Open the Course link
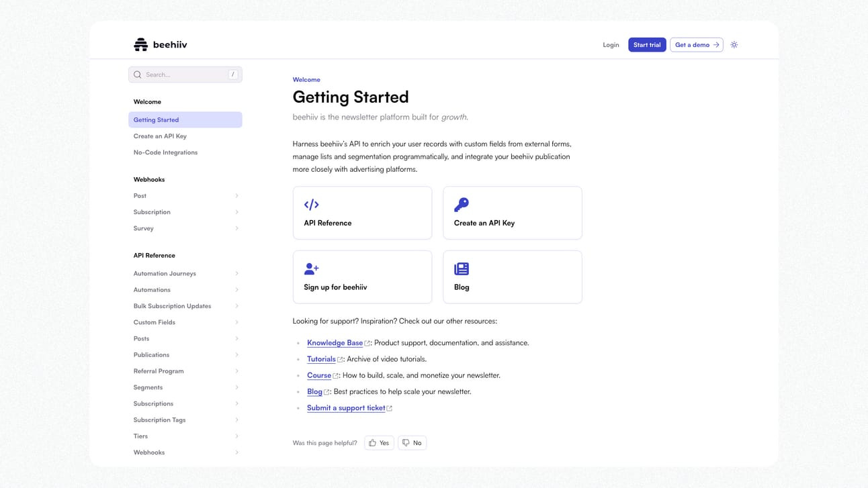The image size is (868, 488). tap(319, 376)
